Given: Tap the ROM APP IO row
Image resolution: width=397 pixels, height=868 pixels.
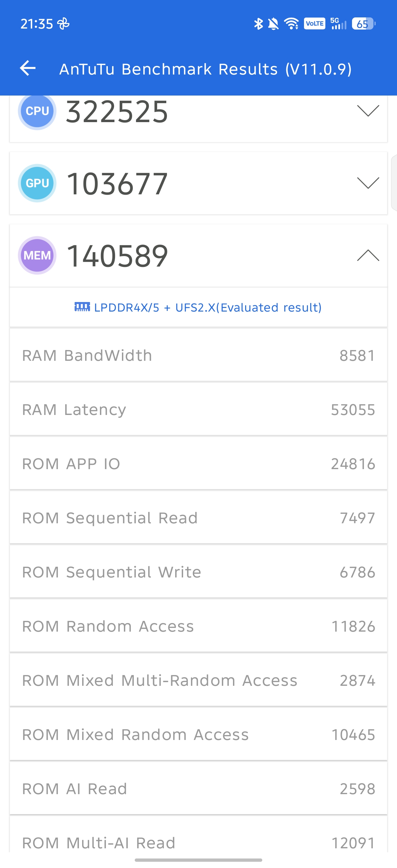Looking at the screenshot, I should (x=198, y=464).
